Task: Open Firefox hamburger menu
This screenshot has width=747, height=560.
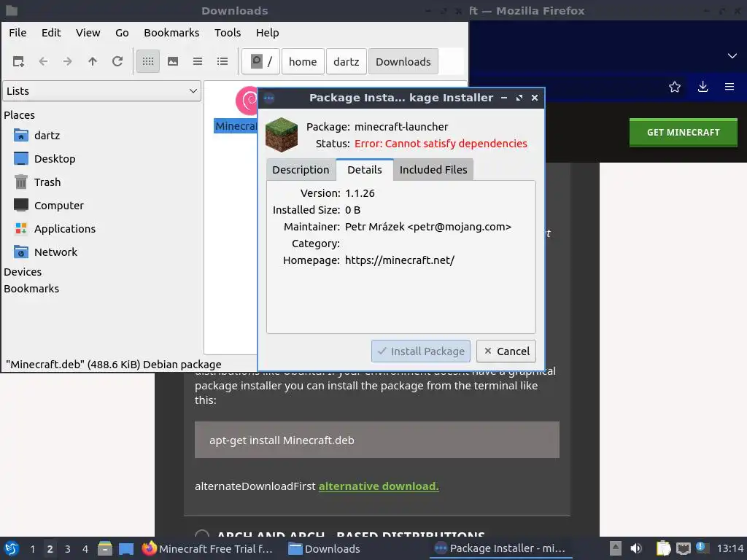Action: click(x=729, y=87)
